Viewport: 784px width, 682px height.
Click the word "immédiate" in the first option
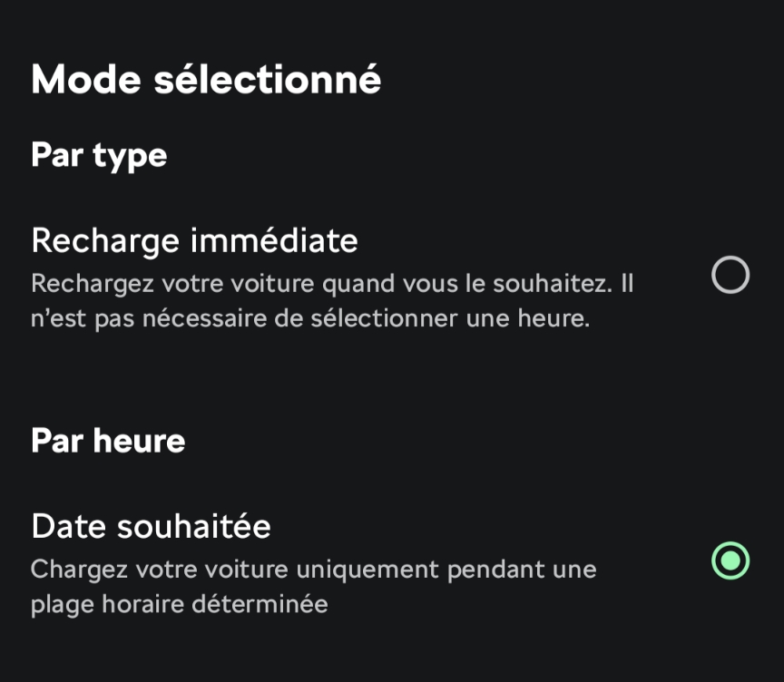tap(273, 241)
